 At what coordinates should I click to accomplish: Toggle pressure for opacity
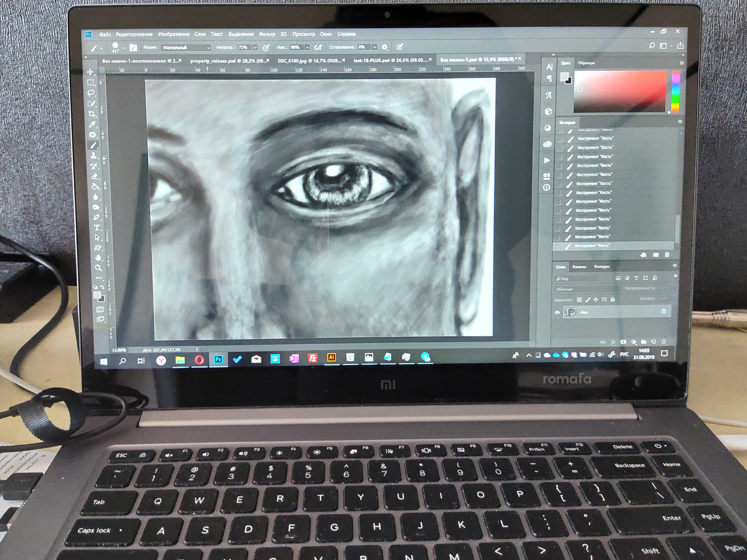(266, 47)
